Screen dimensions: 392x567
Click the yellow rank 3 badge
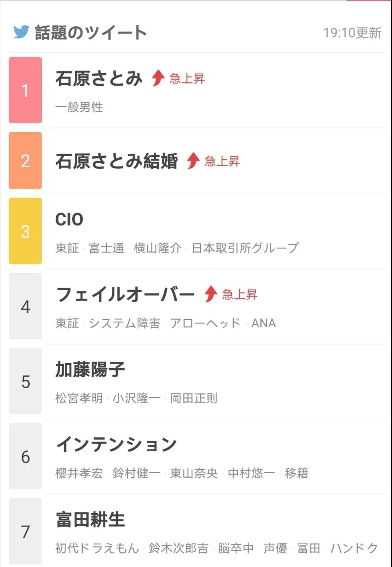coord(25,231)
